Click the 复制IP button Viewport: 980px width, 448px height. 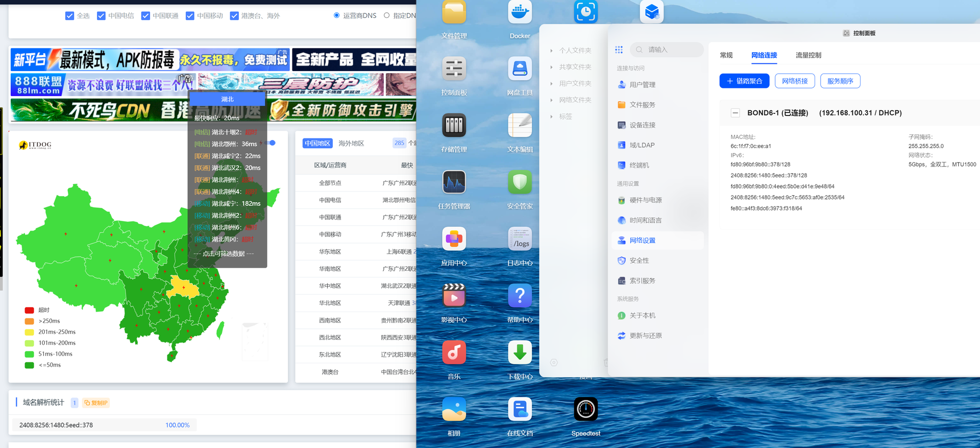tap(96, 403)
